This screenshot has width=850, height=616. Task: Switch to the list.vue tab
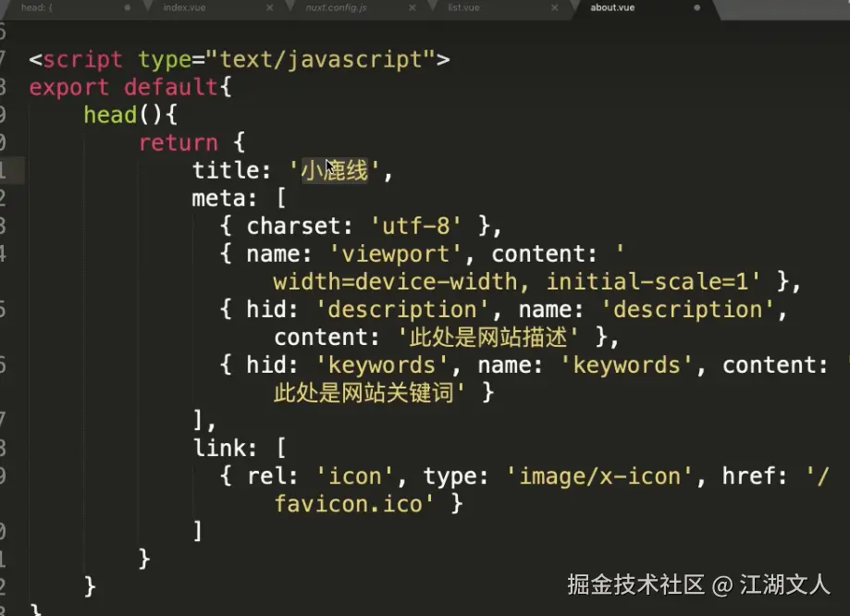click(463, 7)
